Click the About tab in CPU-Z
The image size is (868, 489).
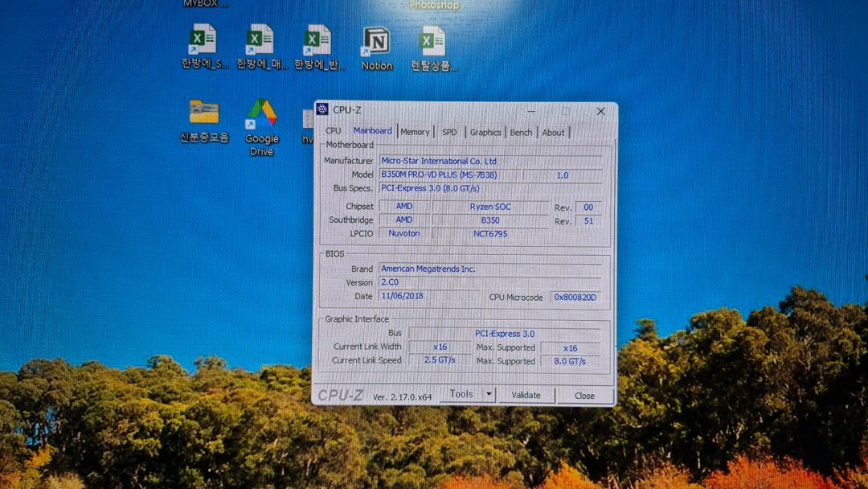click(553, 132)
